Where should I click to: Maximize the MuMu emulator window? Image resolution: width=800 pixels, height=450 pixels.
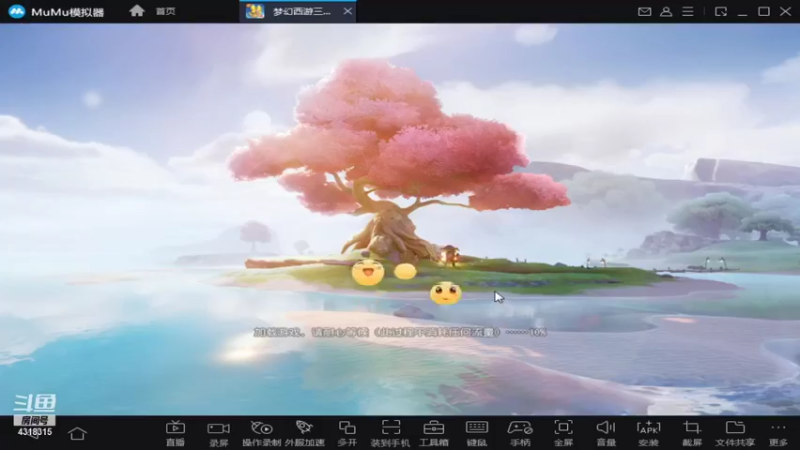(x=764, y=11)
